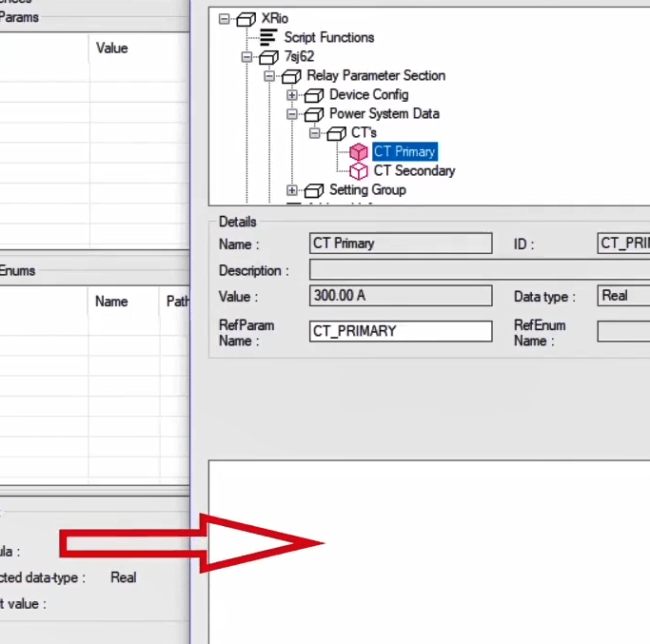The image size is (650, 644).
Task: Click the Value field showing 300.00 A
Action: 401,296
